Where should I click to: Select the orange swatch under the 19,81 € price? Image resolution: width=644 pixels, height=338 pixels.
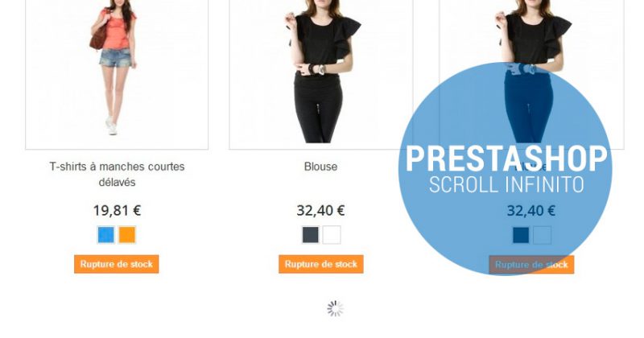click(x=127, y=235)
